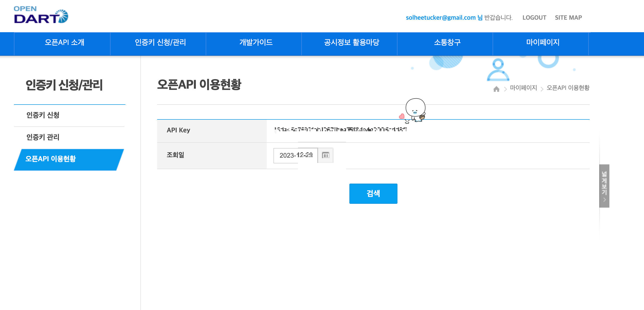This screenshot has width=644, height=310.
Task: Open the 오픈API 소개 menu
Action: pyautogui.click(x=64, y=42)
